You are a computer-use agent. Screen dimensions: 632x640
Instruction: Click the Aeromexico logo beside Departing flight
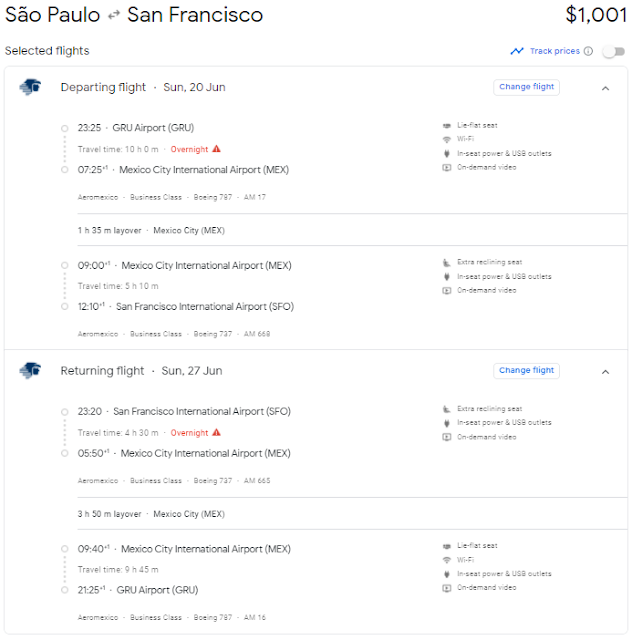29,87
